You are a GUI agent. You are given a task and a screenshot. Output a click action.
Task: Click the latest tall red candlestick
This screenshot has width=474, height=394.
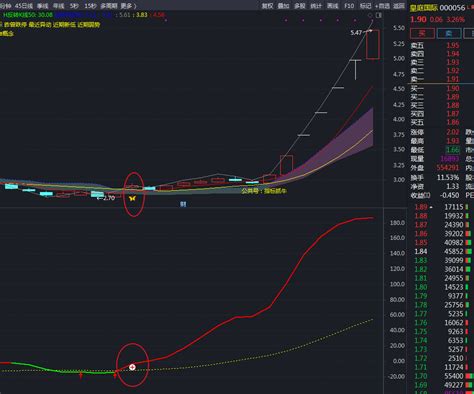[373, 44]
